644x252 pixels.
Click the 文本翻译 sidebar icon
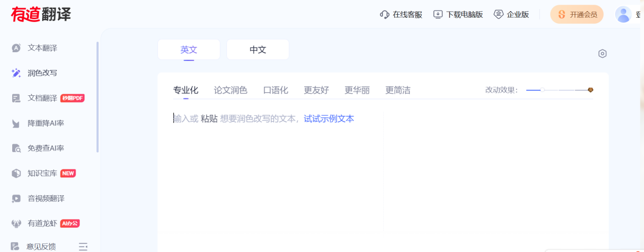click(x=16, y=48)
